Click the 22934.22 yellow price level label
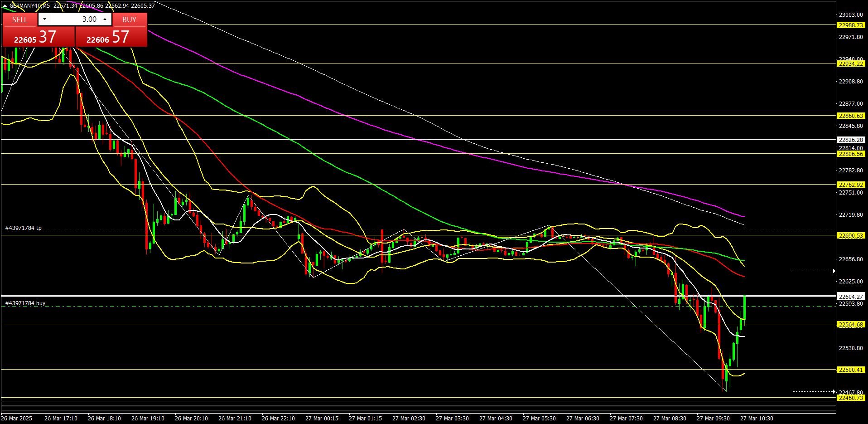 [x=850, y=64]
